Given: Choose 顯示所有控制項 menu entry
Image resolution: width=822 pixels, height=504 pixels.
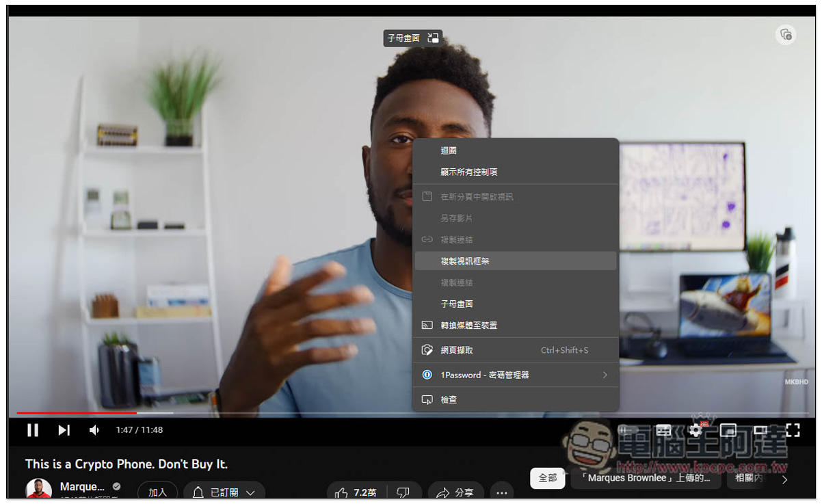Looking at the screenshot, I should (x=516, y=172).
